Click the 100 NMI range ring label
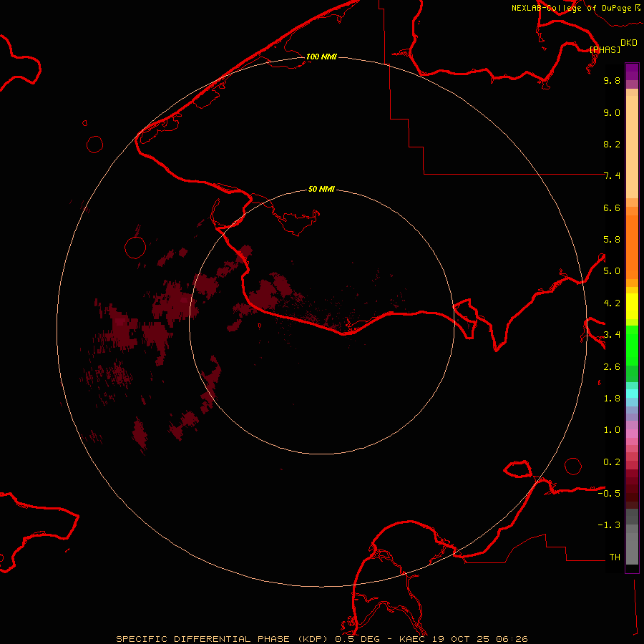This screenshot has height=644, width=644. (321, 57)
